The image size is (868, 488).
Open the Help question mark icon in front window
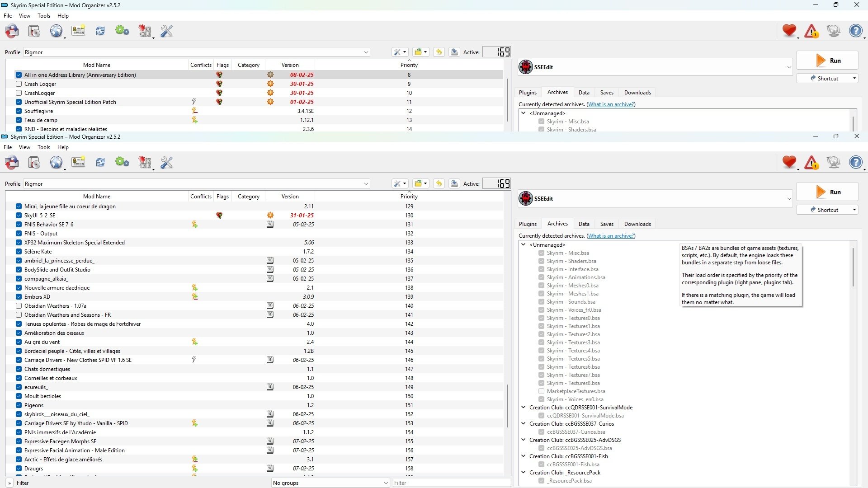pos(856,162)
